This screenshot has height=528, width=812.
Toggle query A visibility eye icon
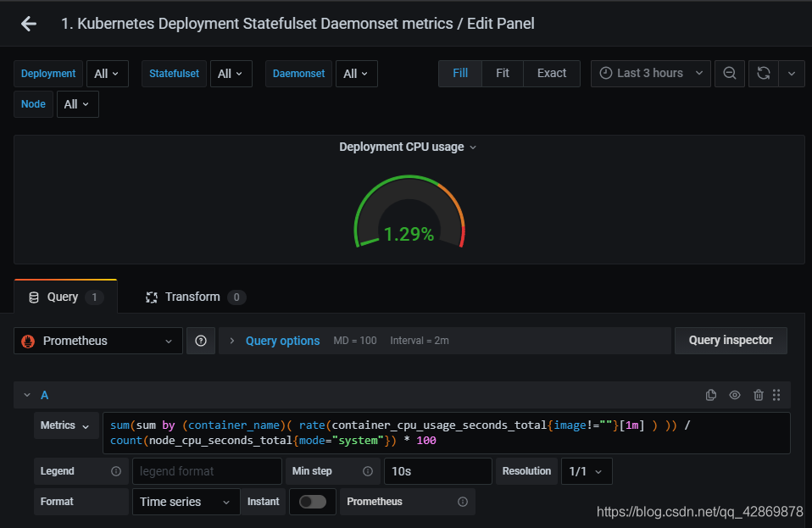(735, 395)
